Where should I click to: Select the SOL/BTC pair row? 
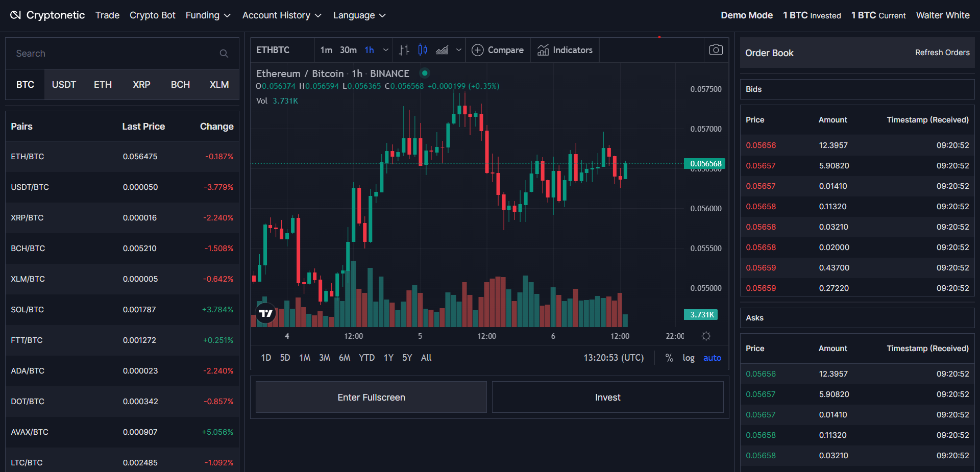click(x=122, y=310)
